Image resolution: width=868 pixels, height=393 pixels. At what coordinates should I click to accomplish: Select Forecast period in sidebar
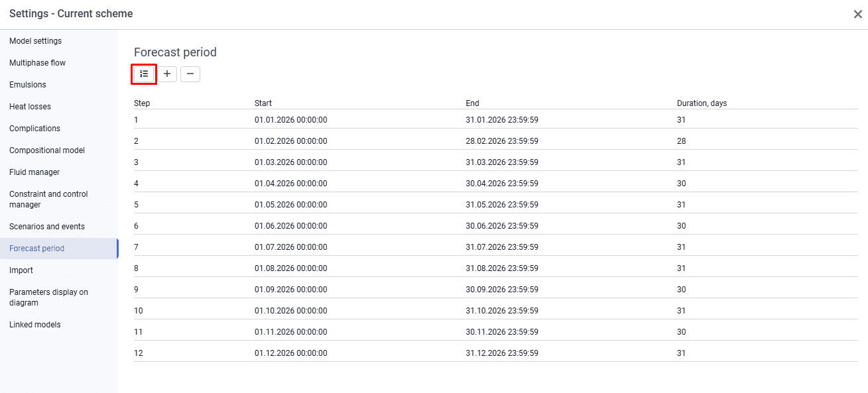tap(58, 249)
